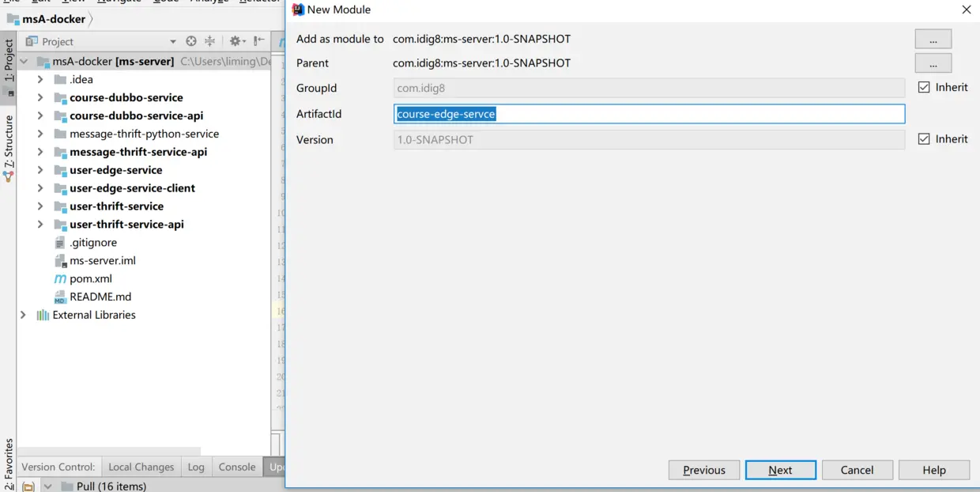This screenshot has height=492, width=980.
Task: Click the message-thrift-python-service folder icon
Action: (60, 134)
